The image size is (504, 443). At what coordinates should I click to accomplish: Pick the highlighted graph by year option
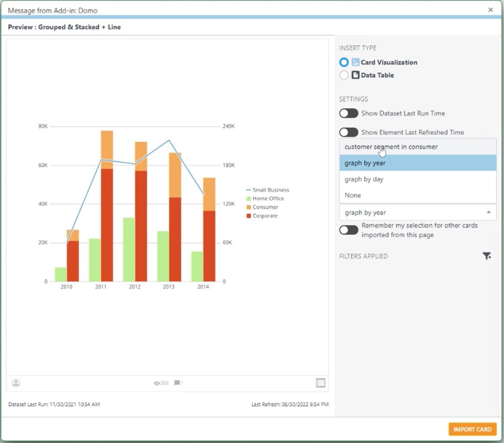tap(366, 163)
